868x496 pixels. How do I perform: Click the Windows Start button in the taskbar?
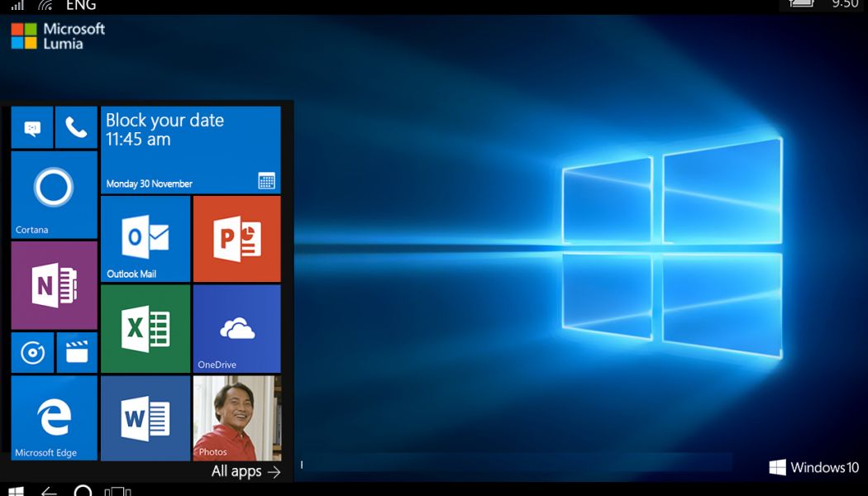[16, 491]
